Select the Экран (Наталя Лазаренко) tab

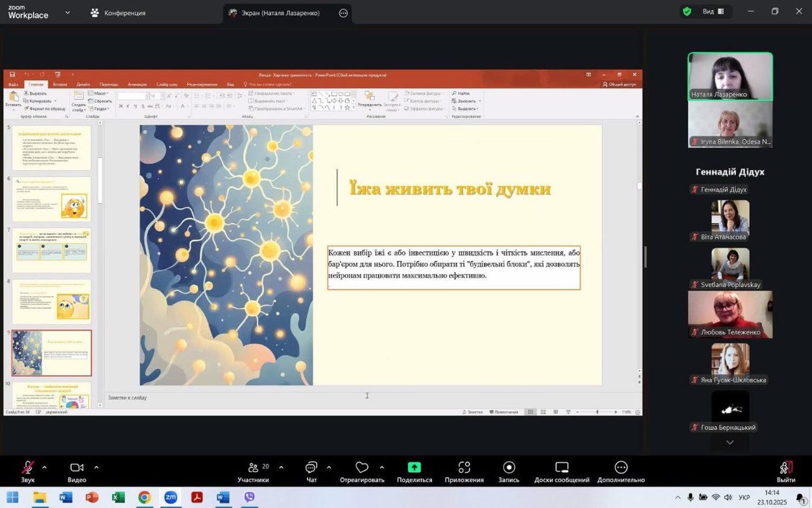pos(280,13)
